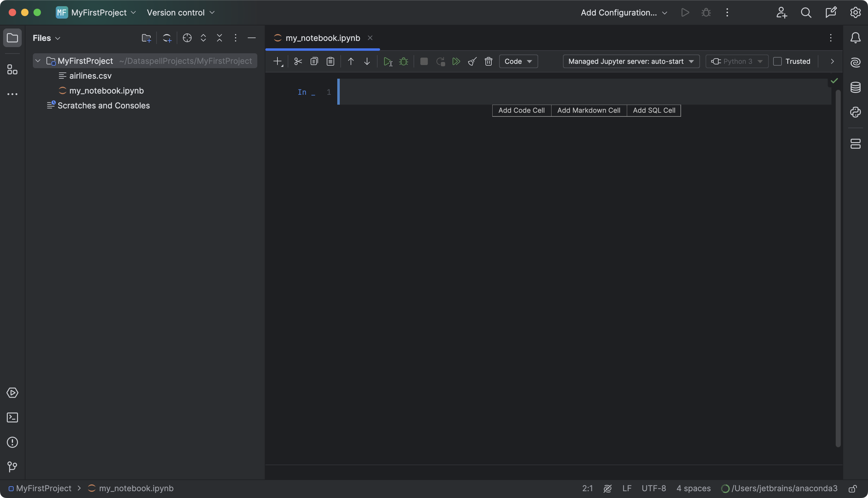Select opened file locate target icon

tap(187, 37)
